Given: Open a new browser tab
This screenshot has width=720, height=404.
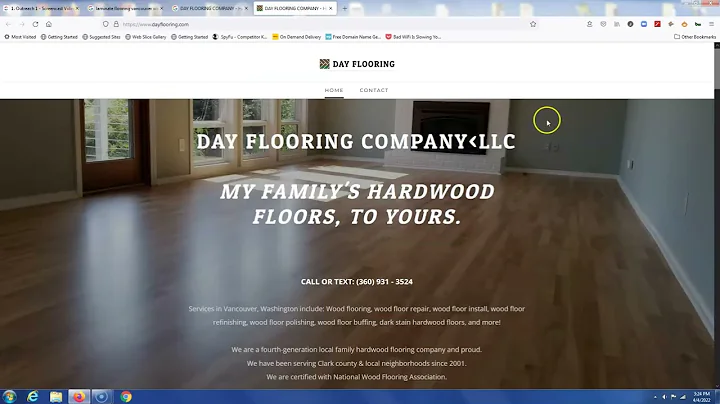Looking at the screenshot, I should 344,8.
